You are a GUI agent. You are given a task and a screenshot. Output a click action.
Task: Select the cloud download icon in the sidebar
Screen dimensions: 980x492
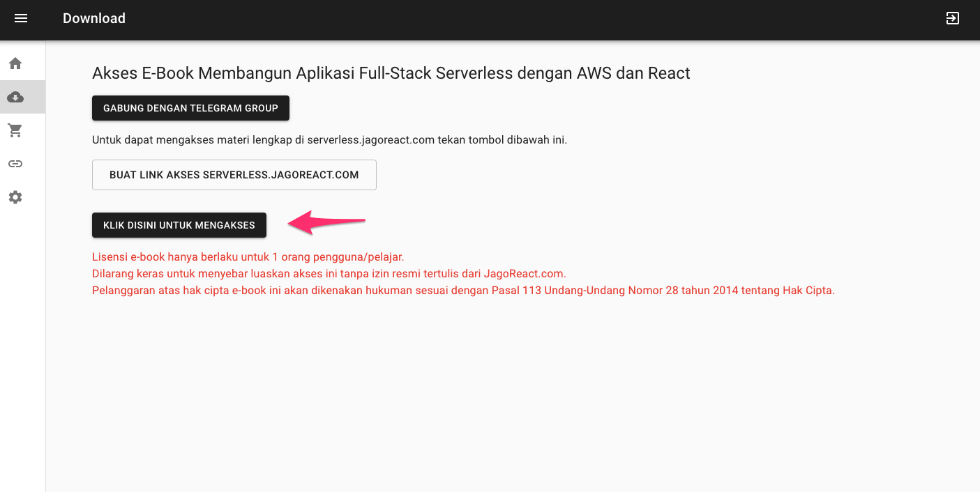[15, 97]
